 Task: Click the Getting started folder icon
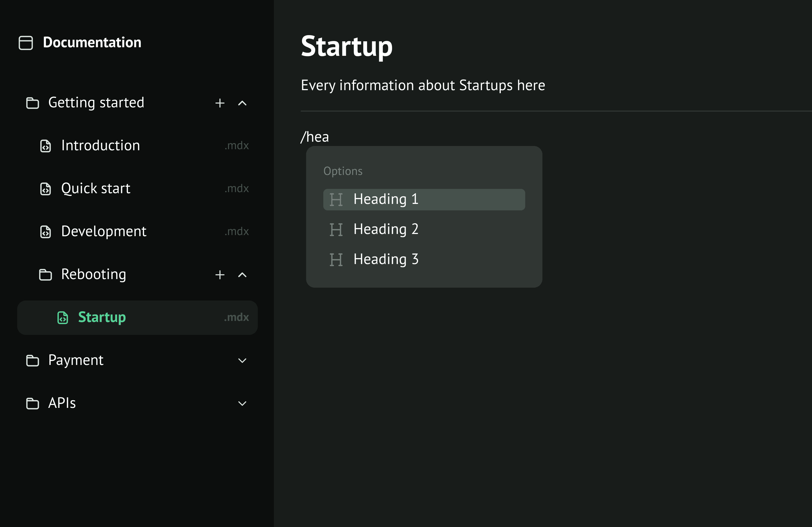32,103
